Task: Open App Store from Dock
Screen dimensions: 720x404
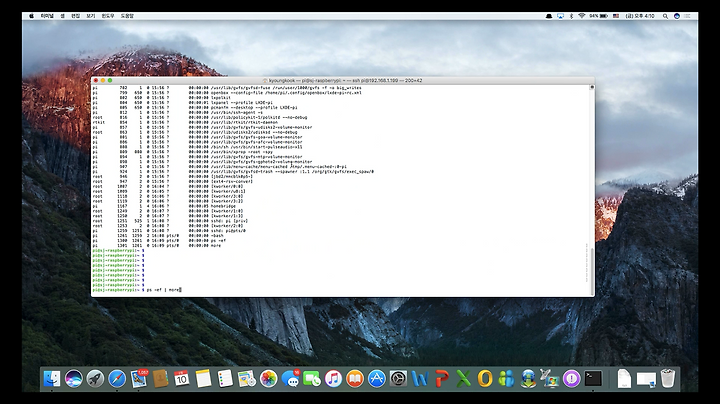Action: (377, 379)
